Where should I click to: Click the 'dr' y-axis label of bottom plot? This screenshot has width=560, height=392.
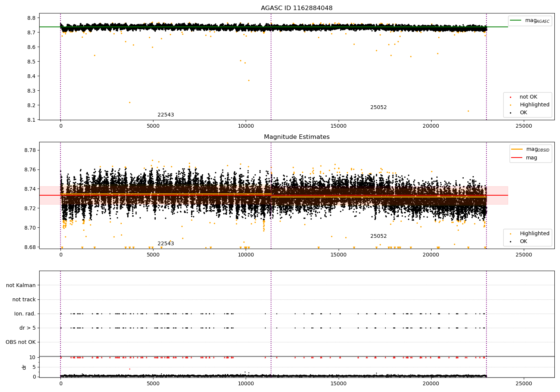click(x=24, y=367)
